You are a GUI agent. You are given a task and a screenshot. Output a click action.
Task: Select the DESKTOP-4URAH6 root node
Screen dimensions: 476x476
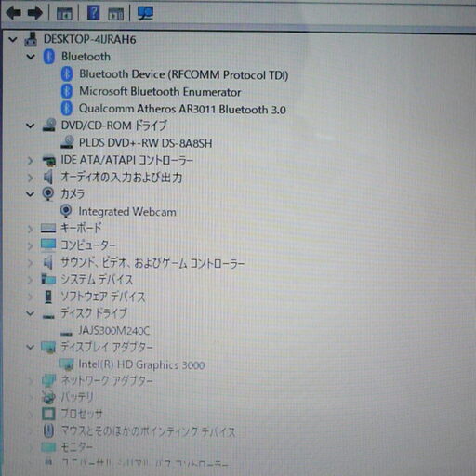pos(89,39)
